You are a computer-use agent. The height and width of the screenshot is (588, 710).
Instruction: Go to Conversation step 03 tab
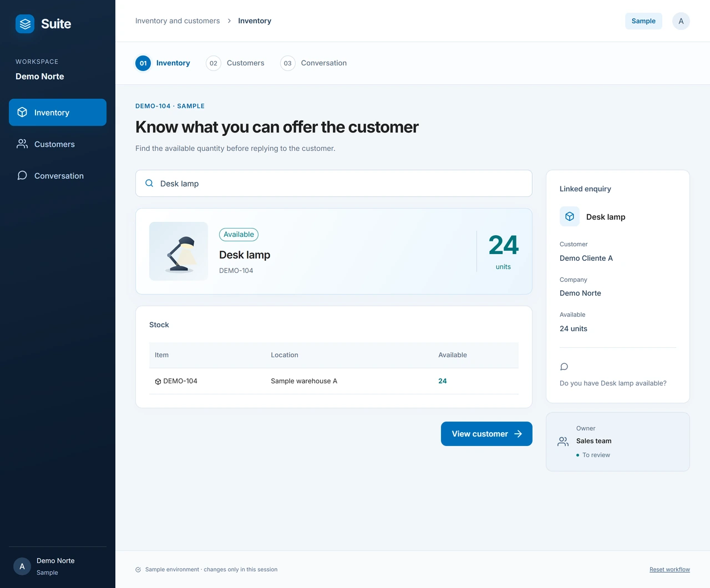(313, 63)
